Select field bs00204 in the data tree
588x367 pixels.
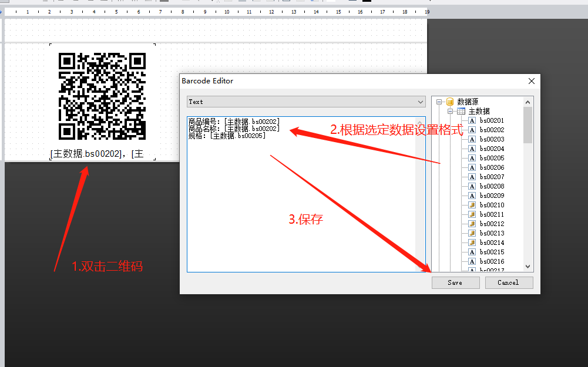tap(492, 149)
